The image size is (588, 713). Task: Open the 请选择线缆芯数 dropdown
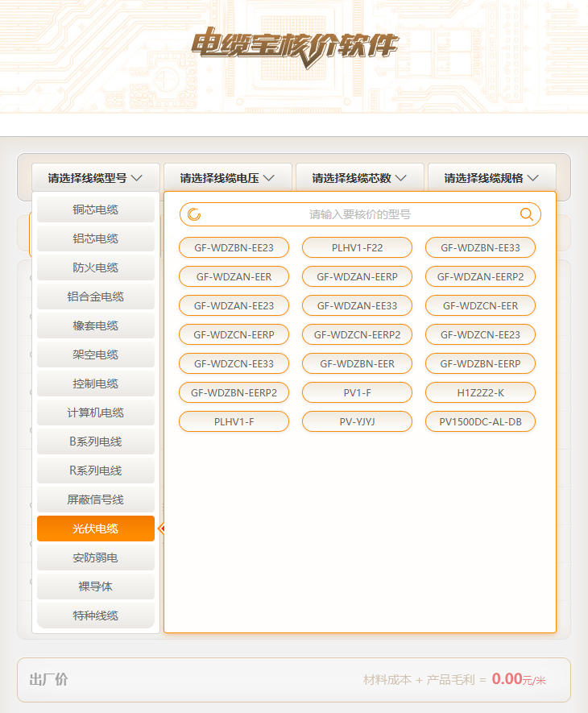coord(359,178)
